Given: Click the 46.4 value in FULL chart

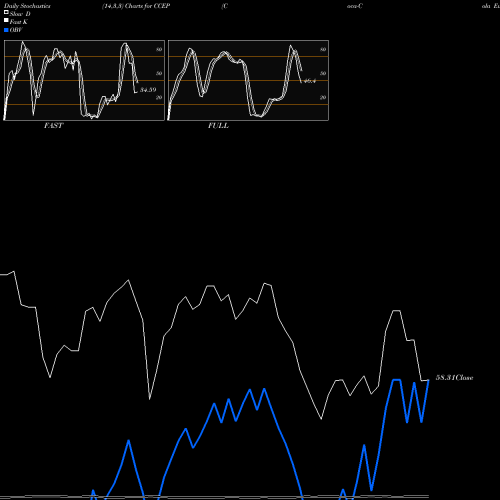Looking at the screenshot, I should pyautogui.click(x=310, y=81).
